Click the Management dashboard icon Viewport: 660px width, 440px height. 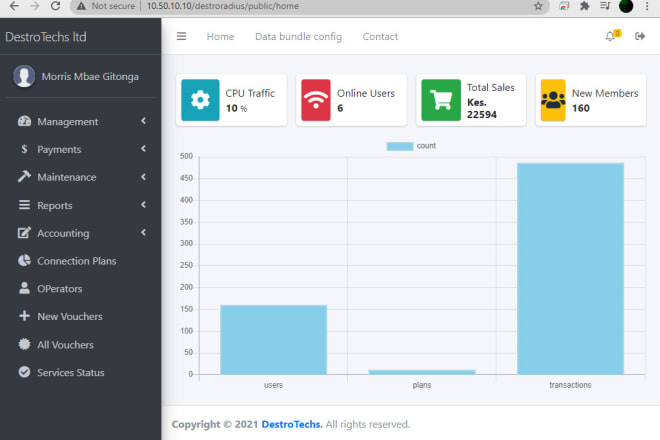pyautogui.click(x=24, y=121)
